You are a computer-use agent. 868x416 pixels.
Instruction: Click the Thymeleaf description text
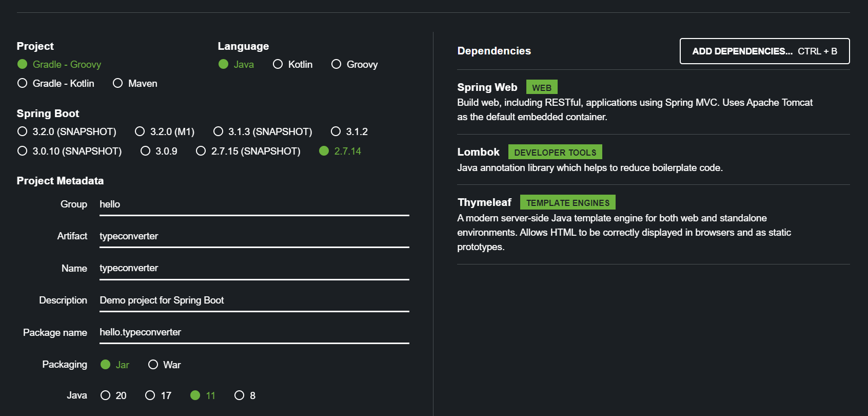pyautogui.click(x=624, y=233)
